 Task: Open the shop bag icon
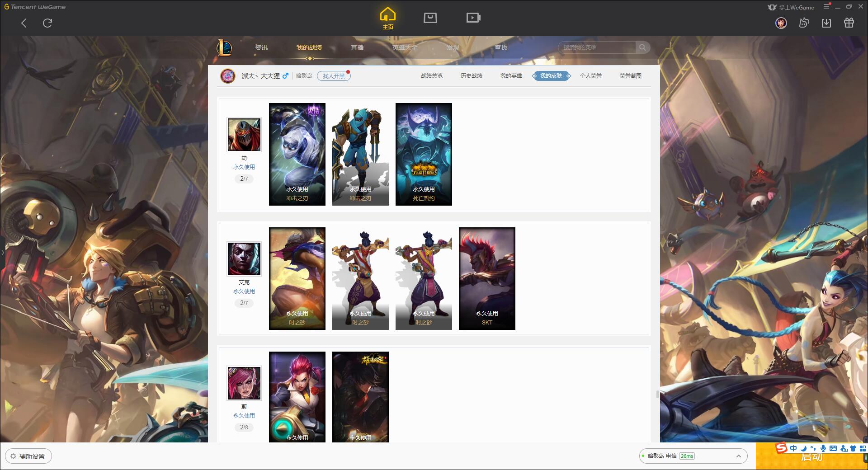click(430, 18)
